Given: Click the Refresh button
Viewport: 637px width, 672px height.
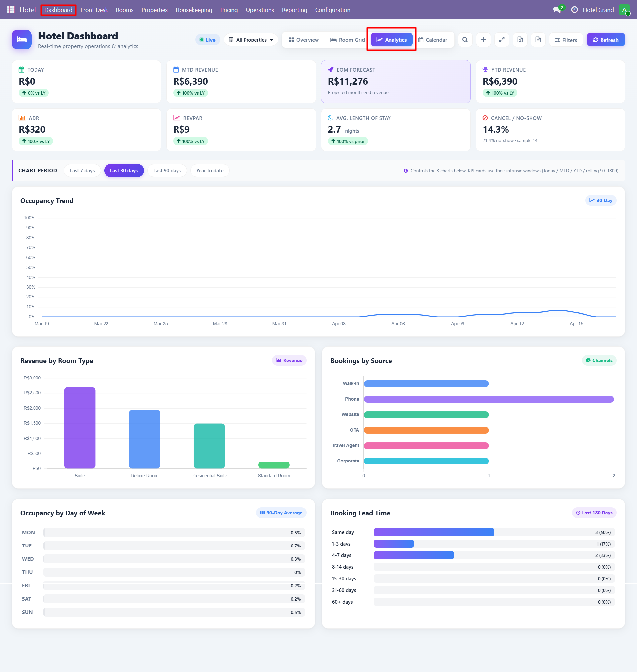Looking at the screenshot, I should 606,40.
